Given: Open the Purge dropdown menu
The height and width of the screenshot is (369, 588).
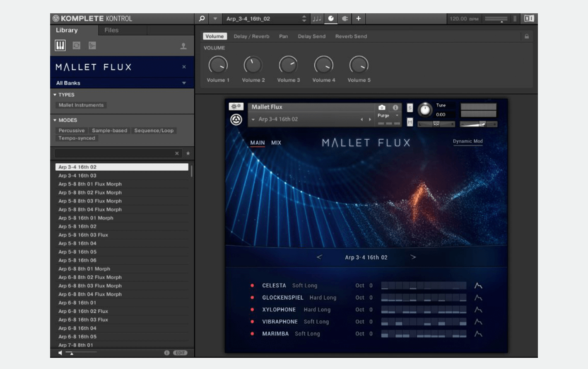Looking at the screenshot, I should click(388, 116).
